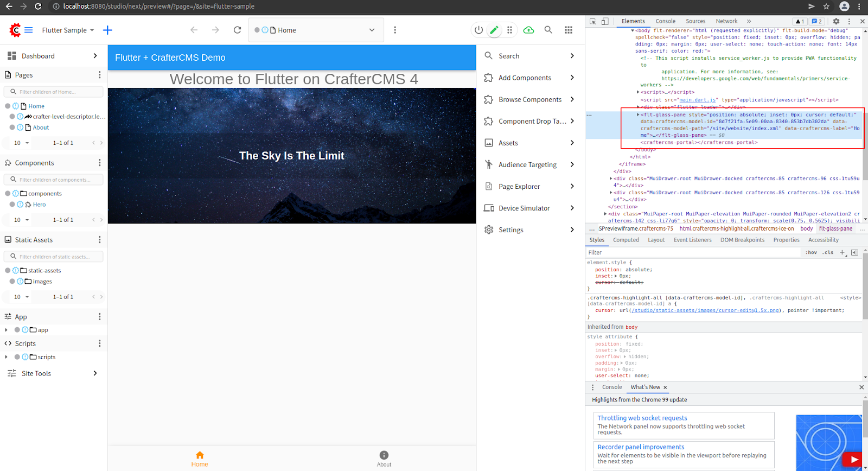Click the Filter children of Home field

[x=54, y=92]
